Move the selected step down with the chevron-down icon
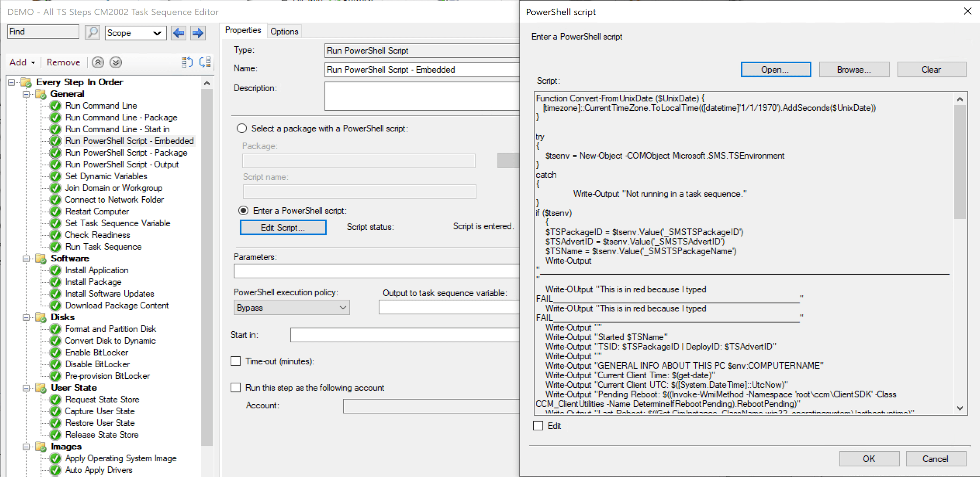 coord(115,62)
